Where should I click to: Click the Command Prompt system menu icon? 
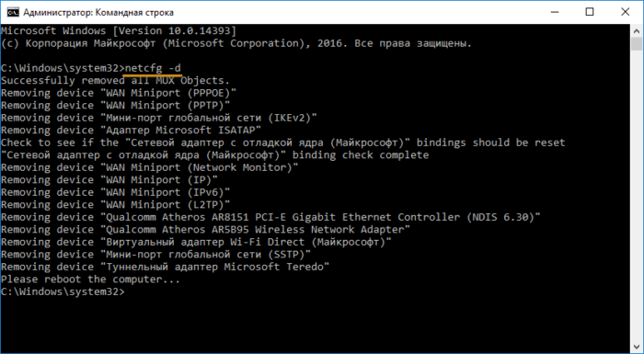13,12
